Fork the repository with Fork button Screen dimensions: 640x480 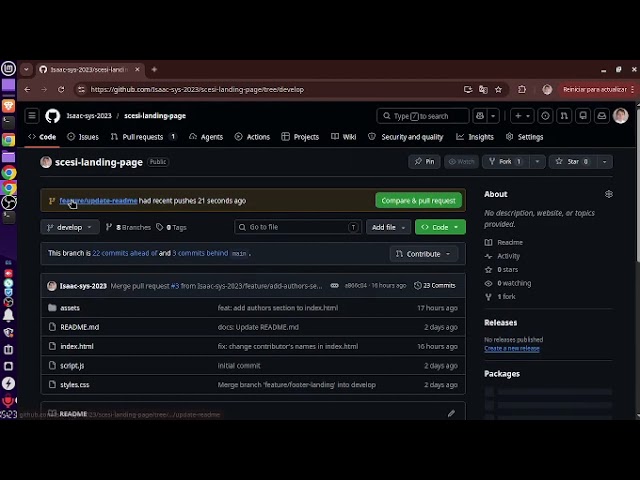tap(506, 162)
